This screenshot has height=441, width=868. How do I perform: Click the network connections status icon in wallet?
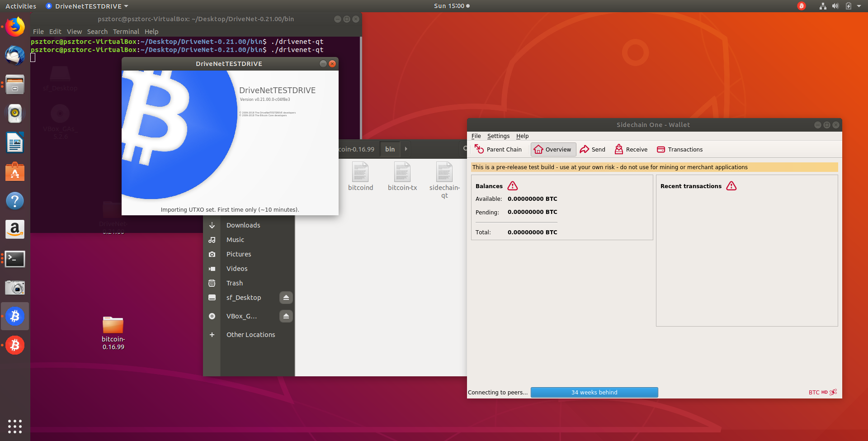(833, 392)
